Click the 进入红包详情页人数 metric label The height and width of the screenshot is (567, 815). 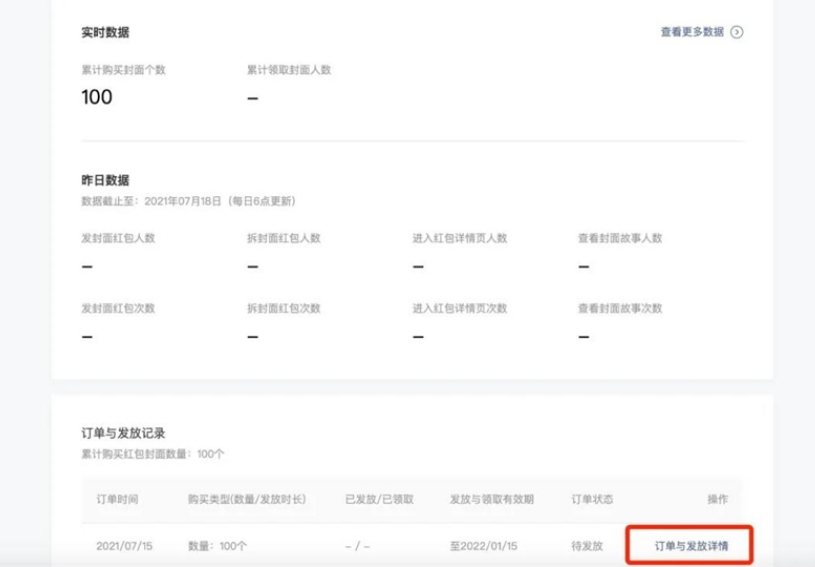460,238
